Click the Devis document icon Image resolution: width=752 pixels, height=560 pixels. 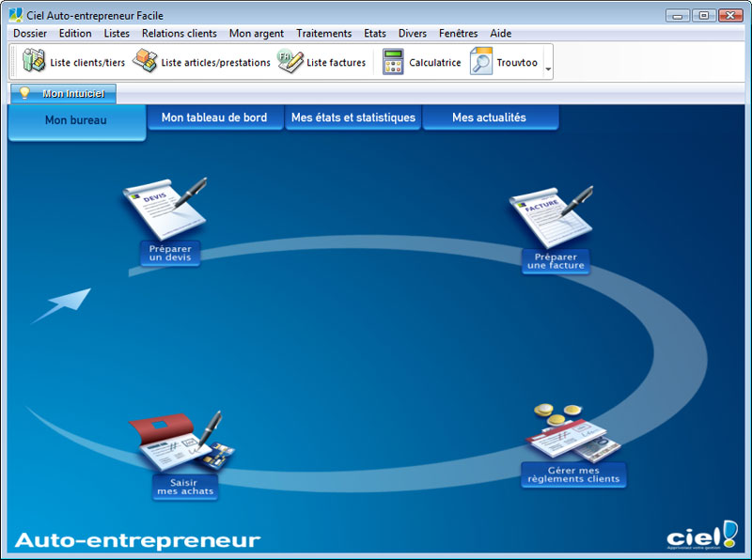point(165,209)
